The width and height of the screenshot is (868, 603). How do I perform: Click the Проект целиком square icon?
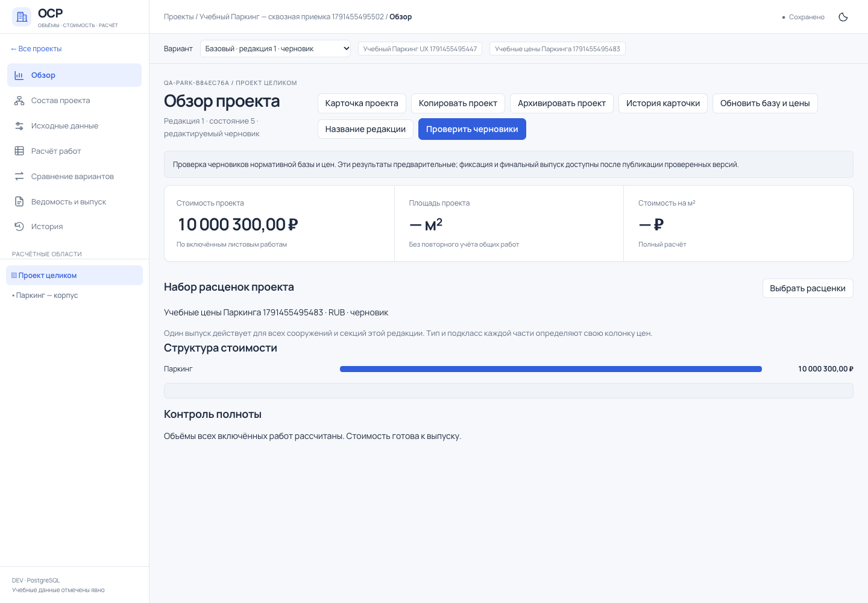pyautogui.click(x=14, y=276)
